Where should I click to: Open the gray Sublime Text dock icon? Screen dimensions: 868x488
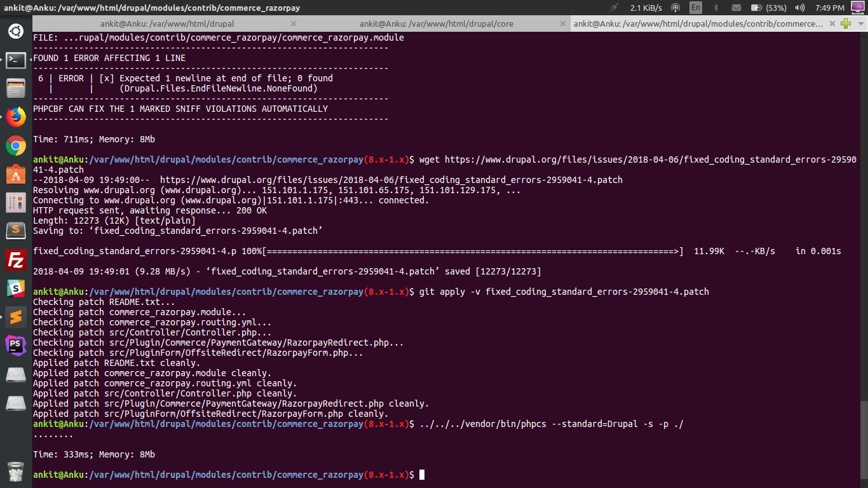16,231
